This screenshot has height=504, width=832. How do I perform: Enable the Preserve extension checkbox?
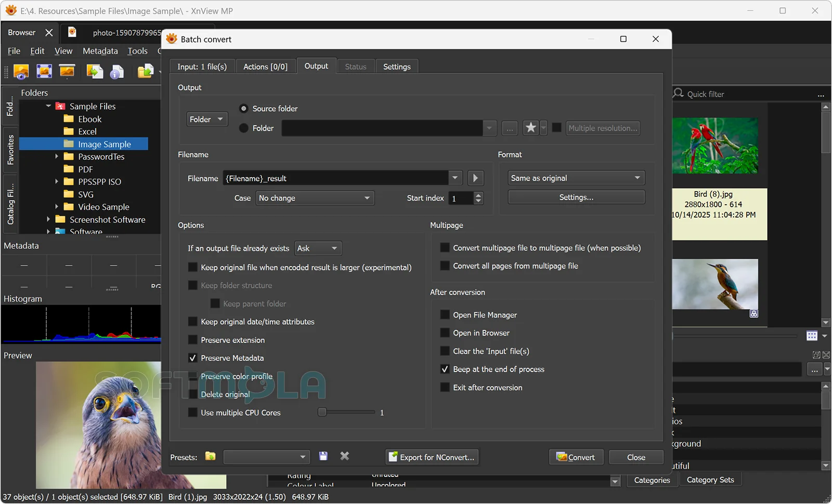(192, 340)
